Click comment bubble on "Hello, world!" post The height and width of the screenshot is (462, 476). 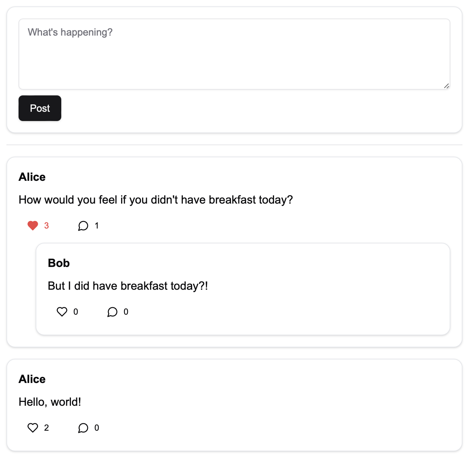(83, 428)
